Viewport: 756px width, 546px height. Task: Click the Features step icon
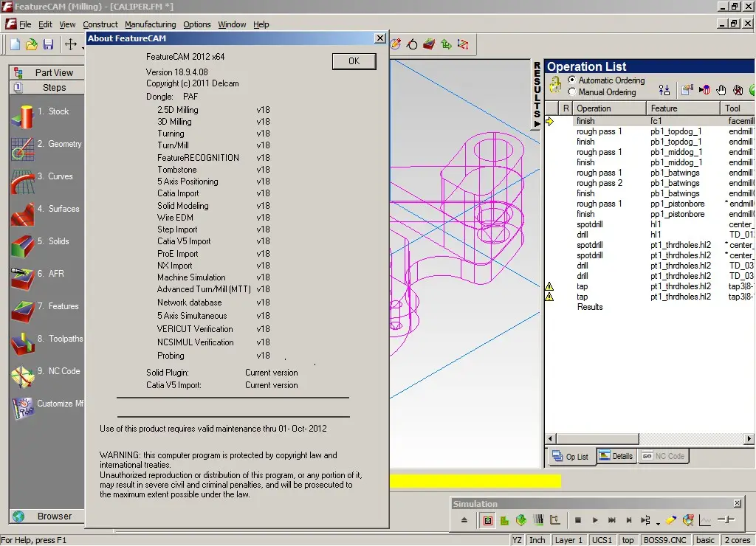point(22,312)
